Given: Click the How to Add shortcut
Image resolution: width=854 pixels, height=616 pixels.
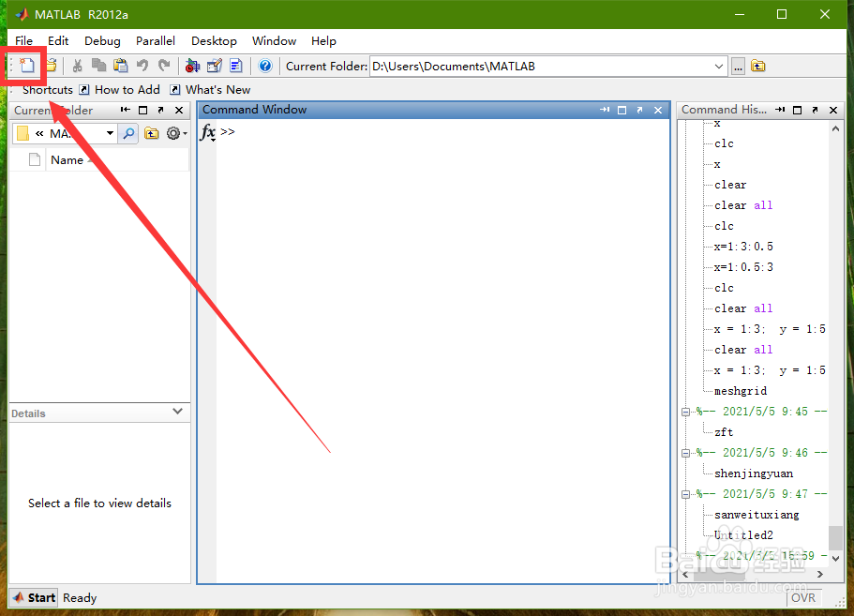Looking at the screenshot, I should [x=120, y=90].
